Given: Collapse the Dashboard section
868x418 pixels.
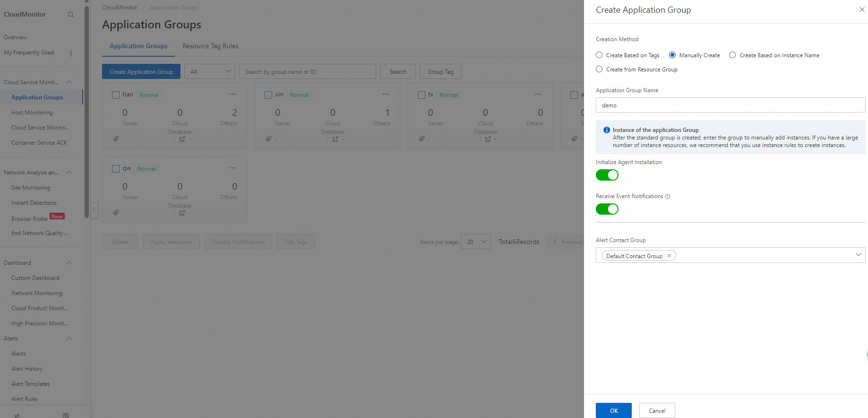Looking at the screenshot, I should pyautogui.click(x=69, y=263).
